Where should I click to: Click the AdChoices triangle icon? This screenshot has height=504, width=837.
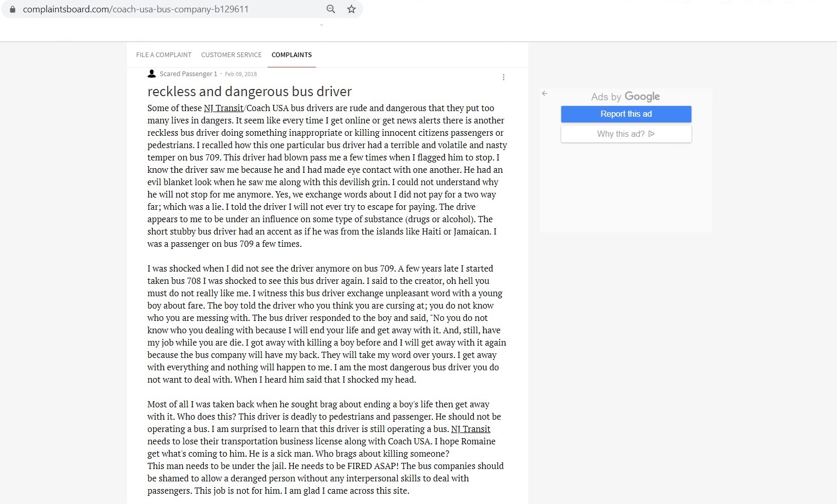point(651,134)
